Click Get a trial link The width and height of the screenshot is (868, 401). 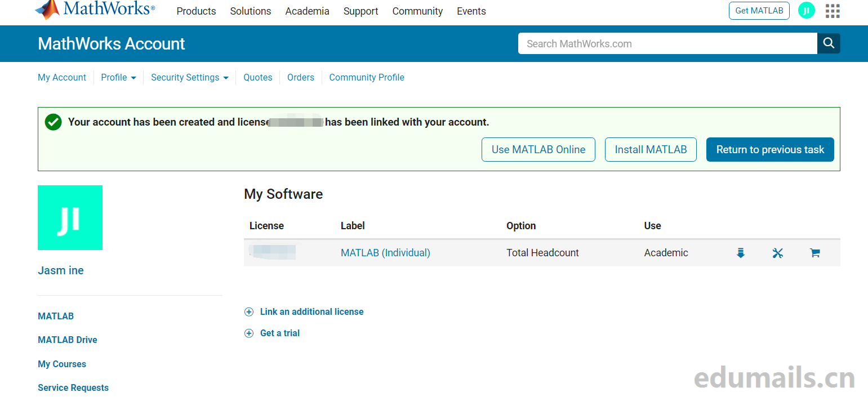pyautogui.click(x=280, y=333)
